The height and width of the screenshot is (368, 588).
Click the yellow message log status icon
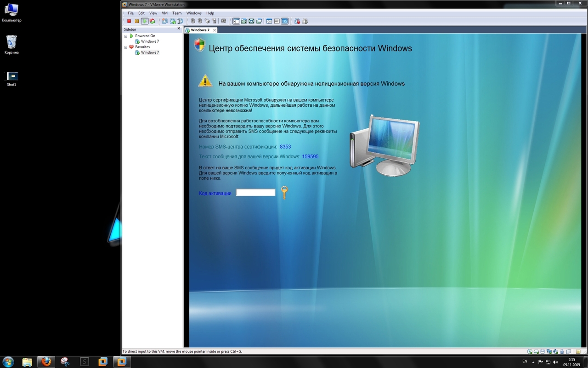click(578, 351)
